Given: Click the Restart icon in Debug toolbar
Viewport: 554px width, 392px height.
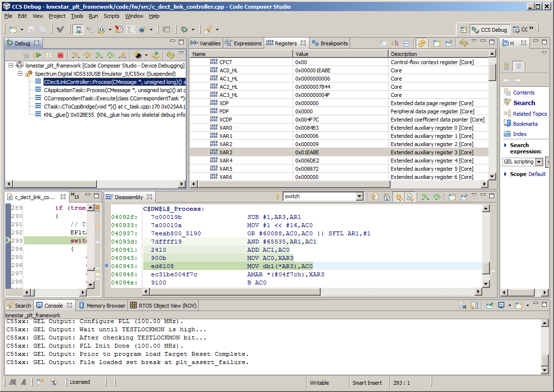Looking at the screenshot, I should 156,55.
